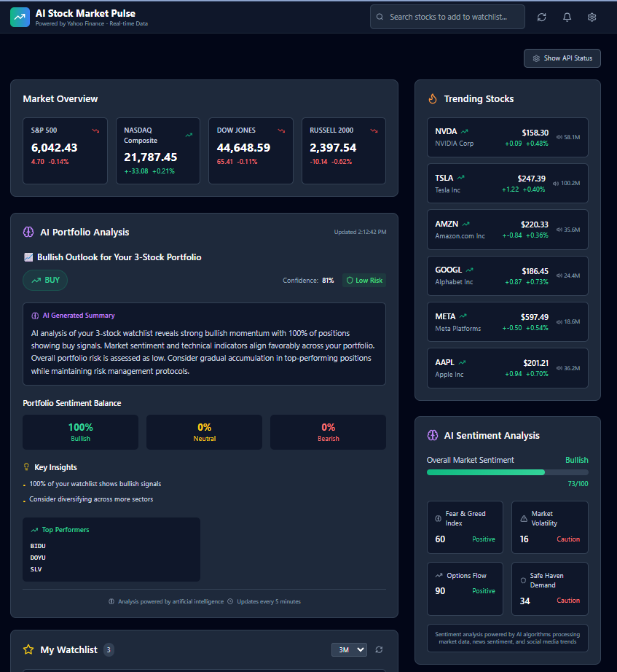617x672 pixels.
Task: Click the Updated 2:12:42 PM timestamp
Action: tap(360, 232)
